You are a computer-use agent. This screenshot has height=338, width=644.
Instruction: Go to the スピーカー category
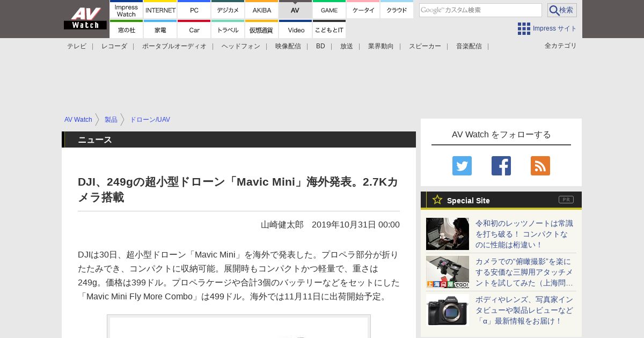click(x=425, y=46)
